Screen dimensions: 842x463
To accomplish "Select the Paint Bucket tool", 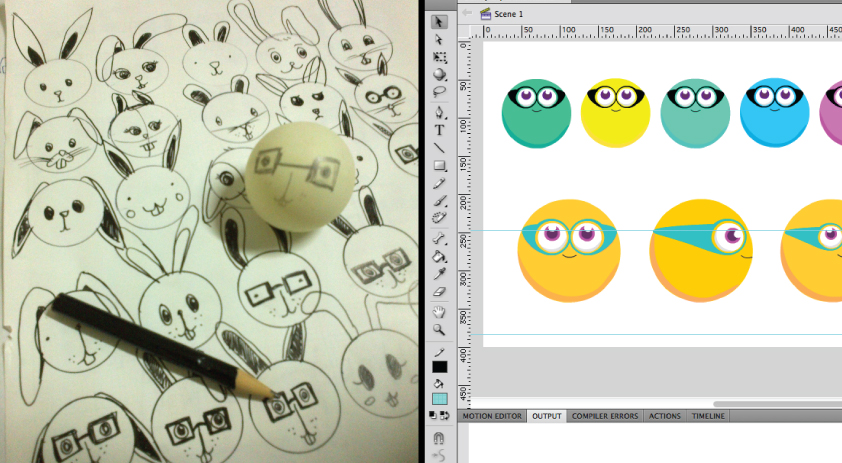I will click(439, 257).
